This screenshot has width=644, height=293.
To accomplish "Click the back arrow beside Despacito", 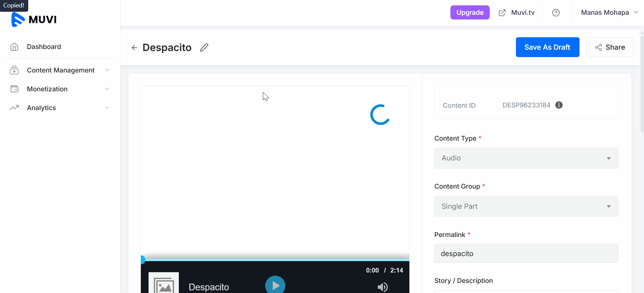I will click(134, 48).
